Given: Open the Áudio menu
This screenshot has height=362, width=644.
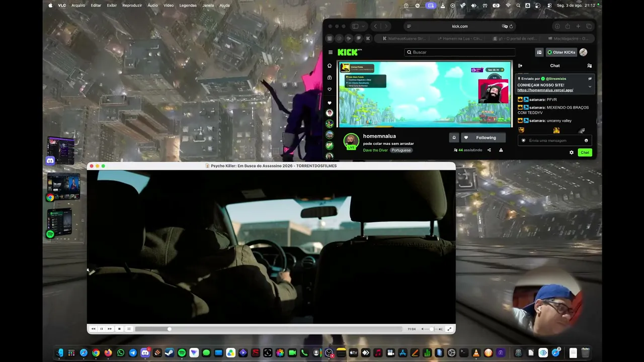Looking at the screenshot, I should pyautogui.click(x=152, y=6).
